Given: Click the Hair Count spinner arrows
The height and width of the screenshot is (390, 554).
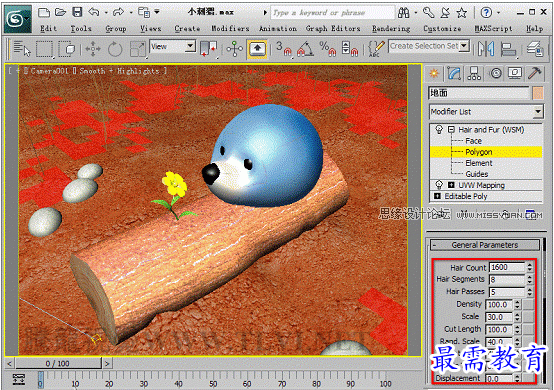Looking at the screenshot, I should tap(529, 267).
